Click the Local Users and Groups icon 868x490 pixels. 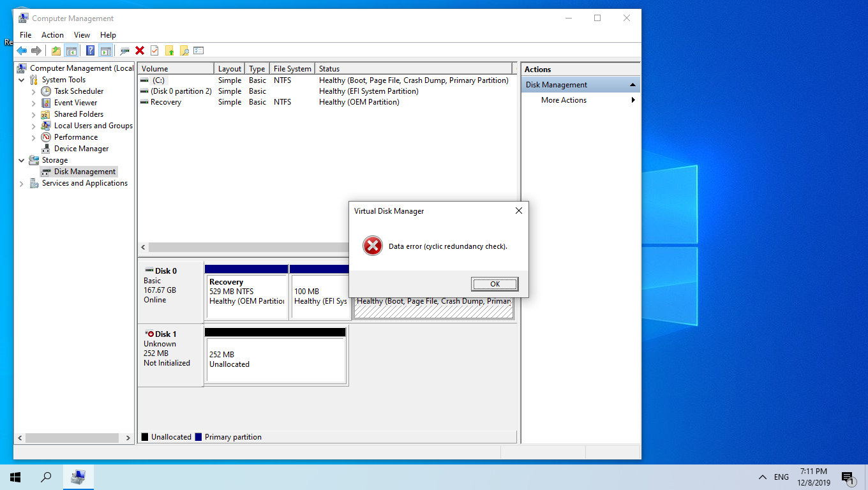(46, 126)
